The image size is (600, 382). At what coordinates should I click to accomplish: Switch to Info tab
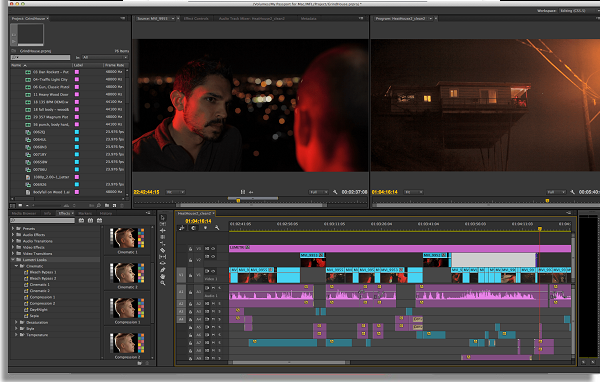[x=47, y=213]
